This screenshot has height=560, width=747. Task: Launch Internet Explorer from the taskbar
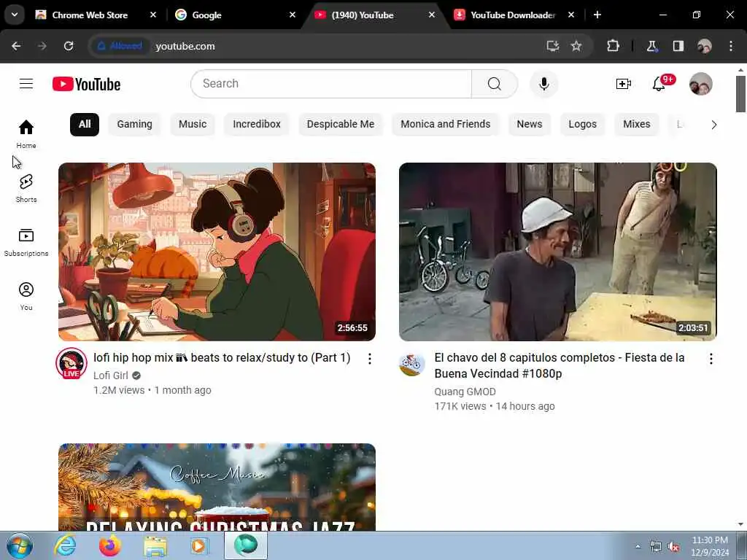pyautogui.click(x=65, y=545)
